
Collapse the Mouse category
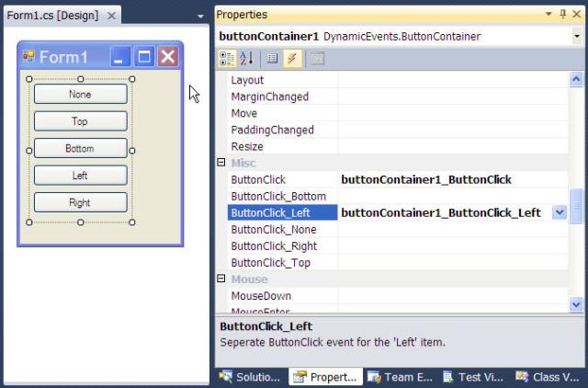click(x=221, y=279)
